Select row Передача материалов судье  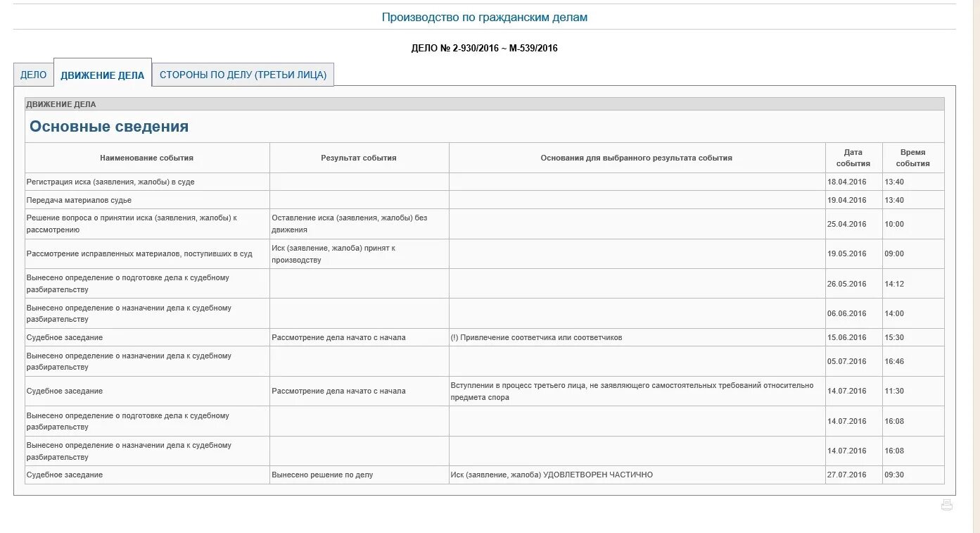click(485, 200)
